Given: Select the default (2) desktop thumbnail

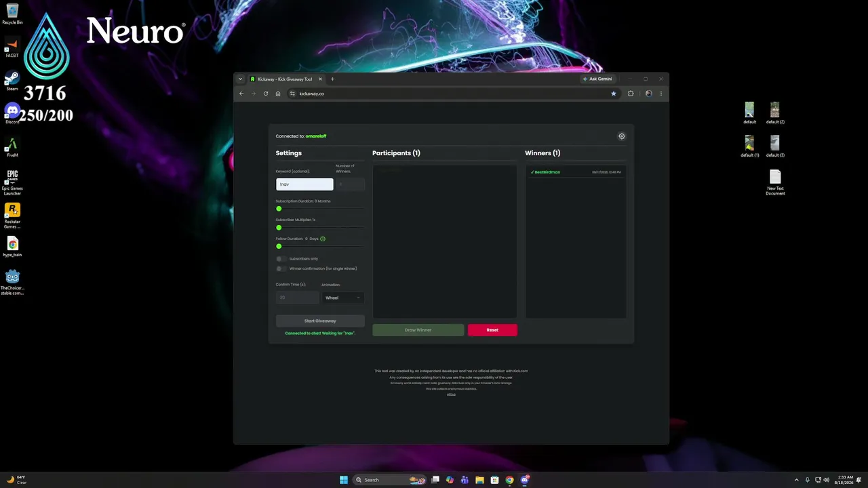Looking at the screenshot, I should (775, 113).
